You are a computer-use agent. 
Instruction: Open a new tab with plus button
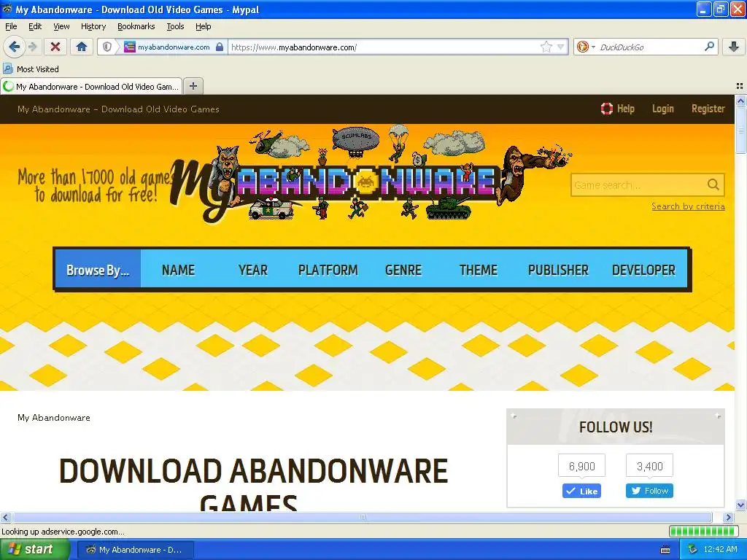[193, 86]
